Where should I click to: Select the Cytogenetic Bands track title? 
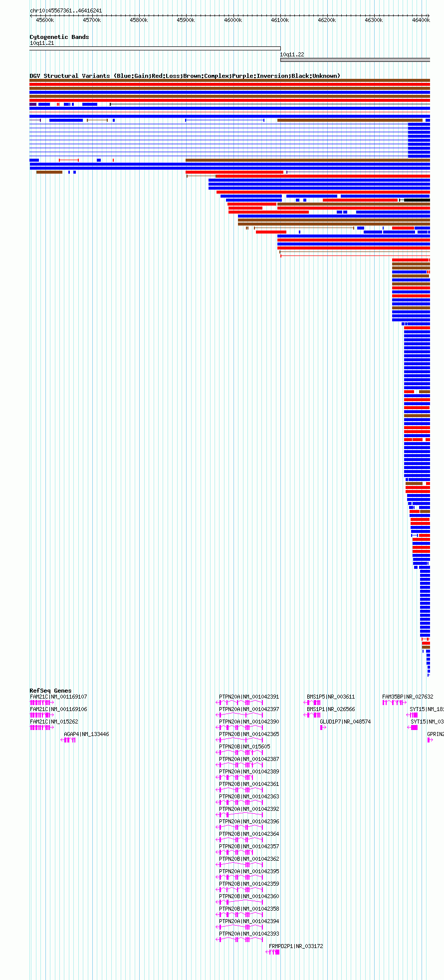59,37
